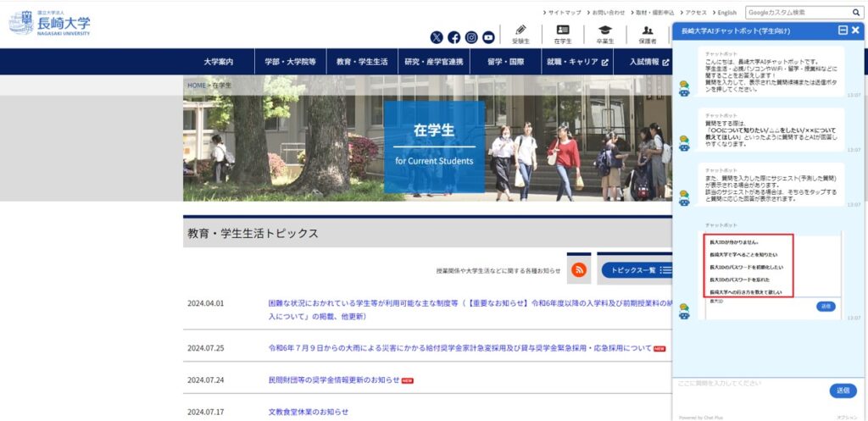The image size is (868, 421).
Task: Click the Instagram icon in header
Action: (471, 37)
